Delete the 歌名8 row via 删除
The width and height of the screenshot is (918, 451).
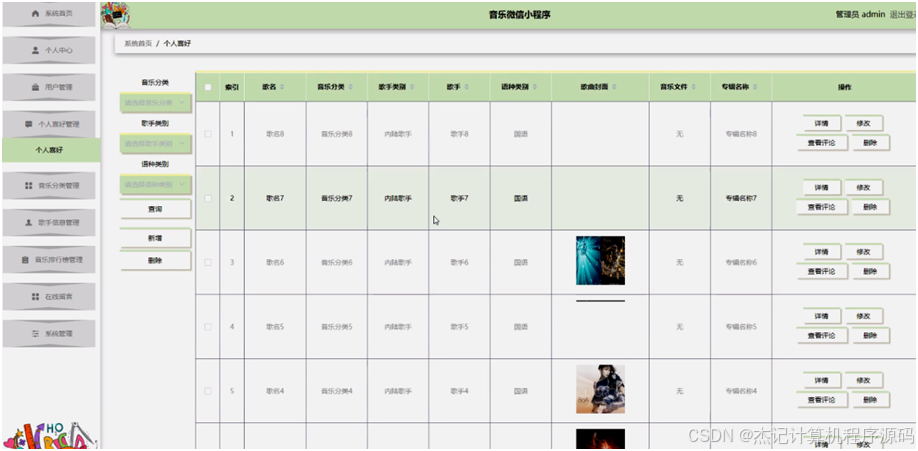point(871,143)
